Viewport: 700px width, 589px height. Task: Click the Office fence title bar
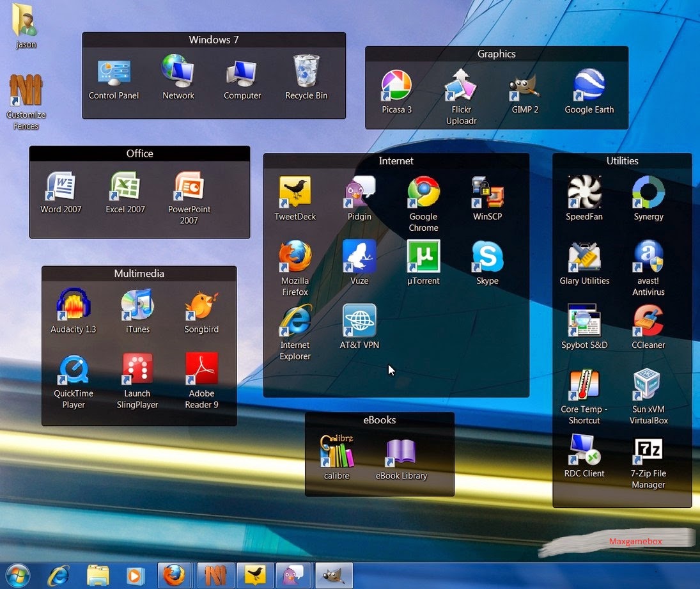tap(140, 153)
